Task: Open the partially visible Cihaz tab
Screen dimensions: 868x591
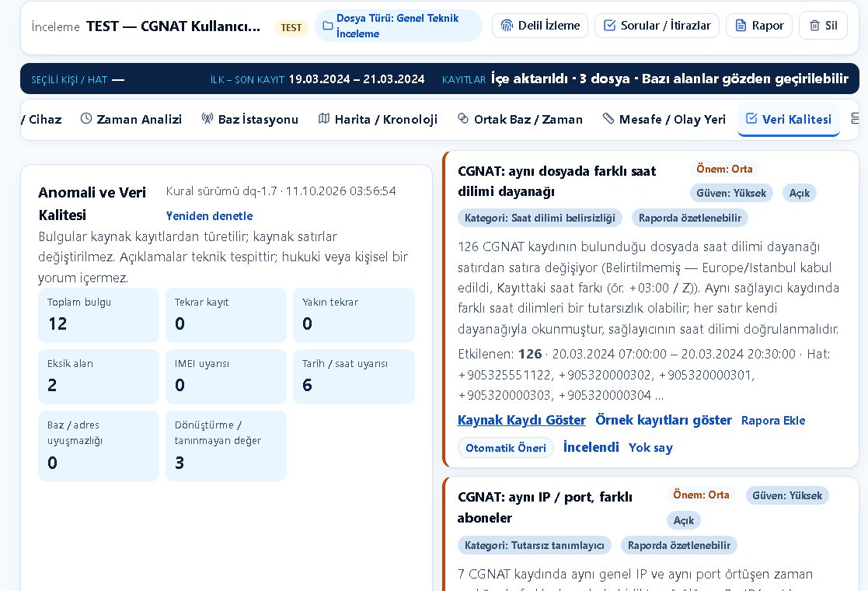Action: (x=42, y=119)
